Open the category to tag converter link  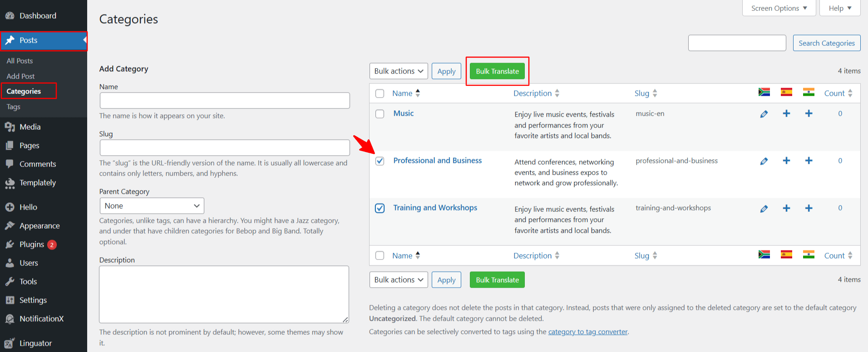(587, 332)
